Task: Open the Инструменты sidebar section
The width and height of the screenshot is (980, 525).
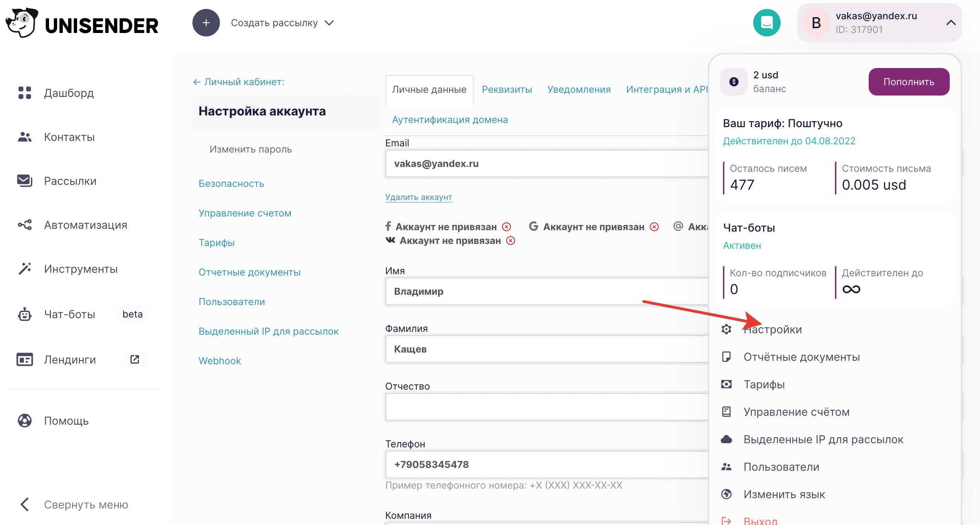Action: tap(25, 269)
